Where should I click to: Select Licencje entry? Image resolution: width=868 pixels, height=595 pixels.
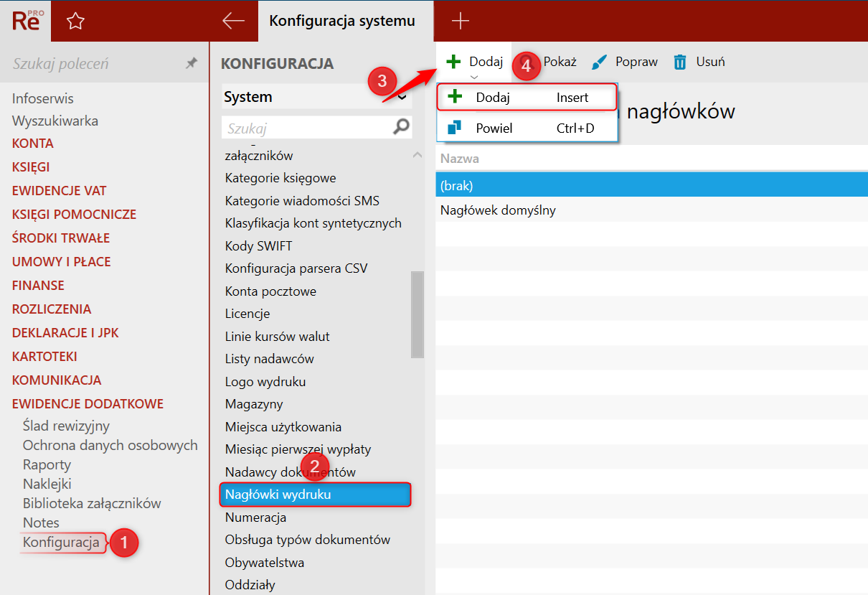pos(247,314)
